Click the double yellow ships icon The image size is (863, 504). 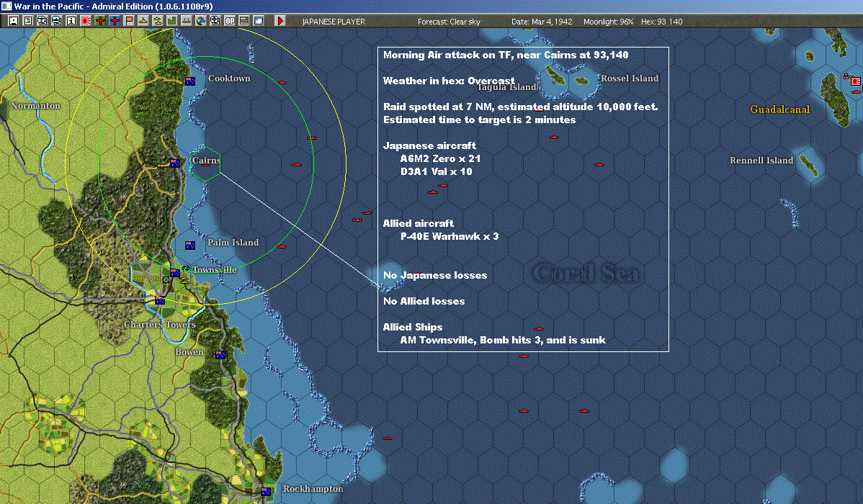[x=158, y=21]
